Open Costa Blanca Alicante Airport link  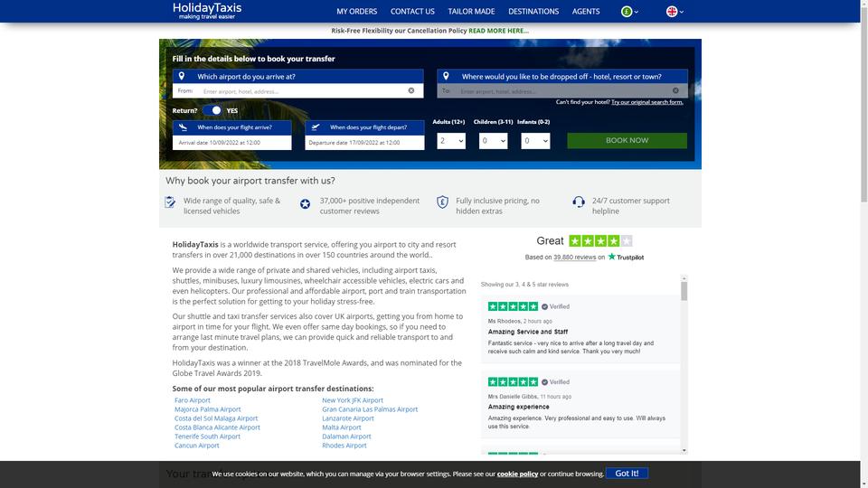pos(217,427)
